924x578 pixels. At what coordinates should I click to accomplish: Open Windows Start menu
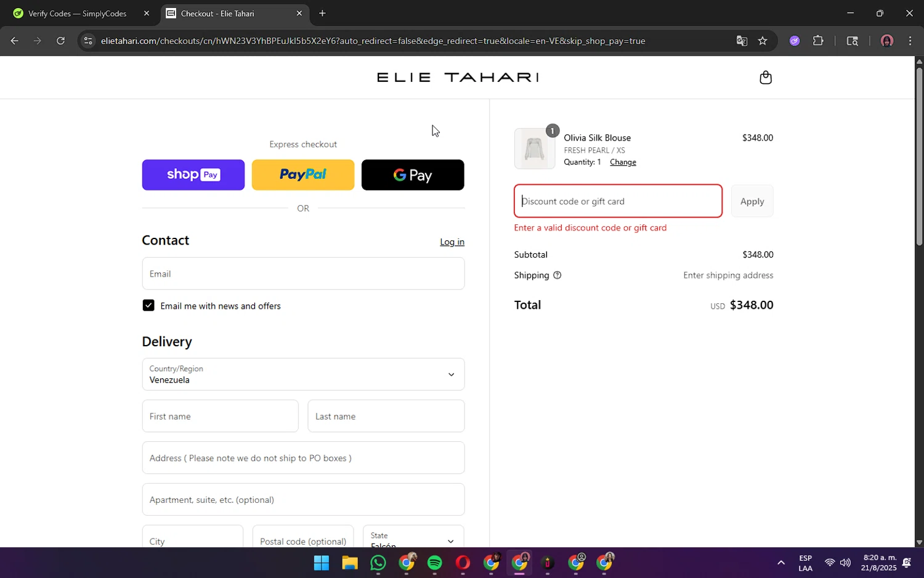point(322,563)
